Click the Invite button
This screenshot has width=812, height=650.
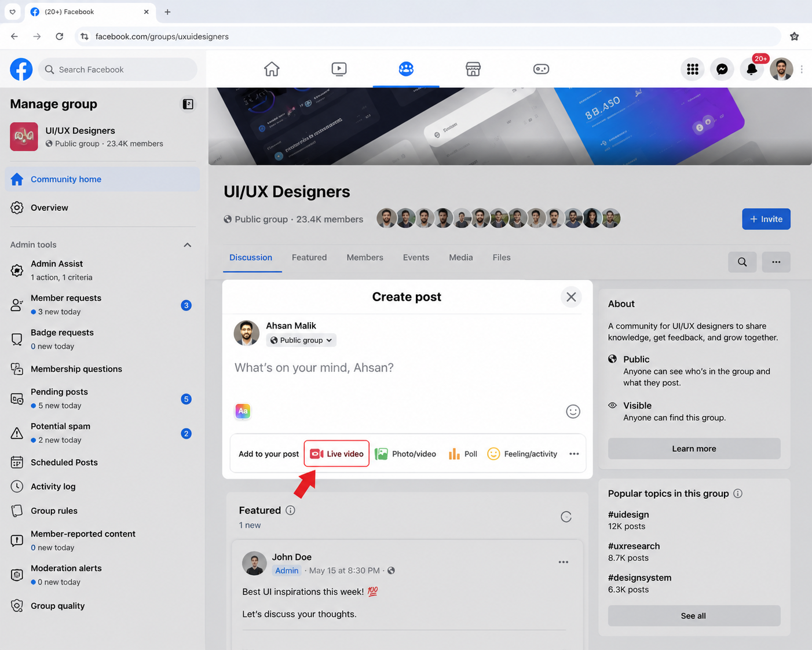click(766, 219)
